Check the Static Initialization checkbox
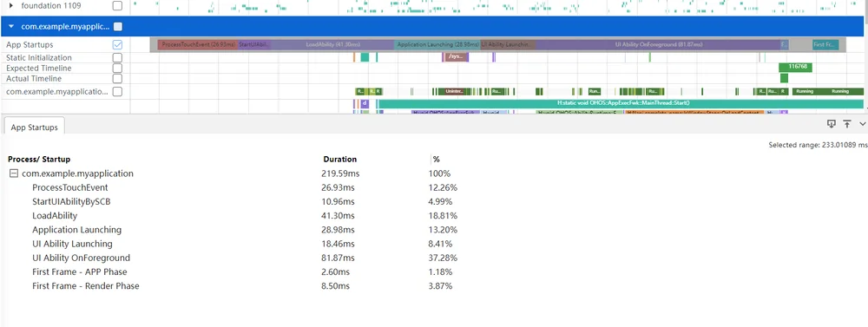Image resolution: width=868 pixels, height=327 pixels. point(117,57)
